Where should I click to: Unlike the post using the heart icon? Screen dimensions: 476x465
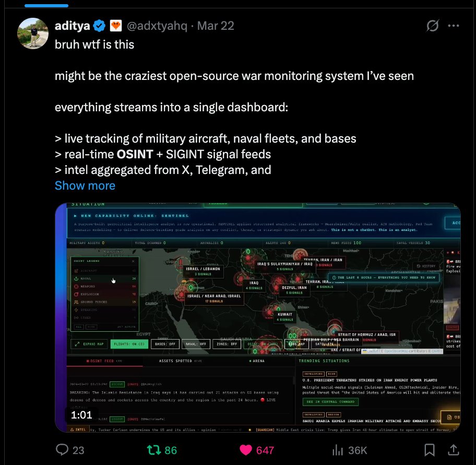pos(246,450)
